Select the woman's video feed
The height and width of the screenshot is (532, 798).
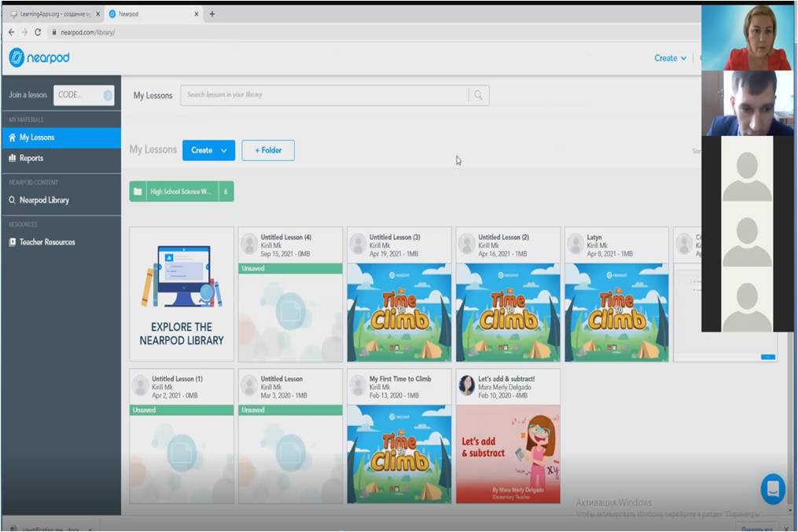pos(747,37)
